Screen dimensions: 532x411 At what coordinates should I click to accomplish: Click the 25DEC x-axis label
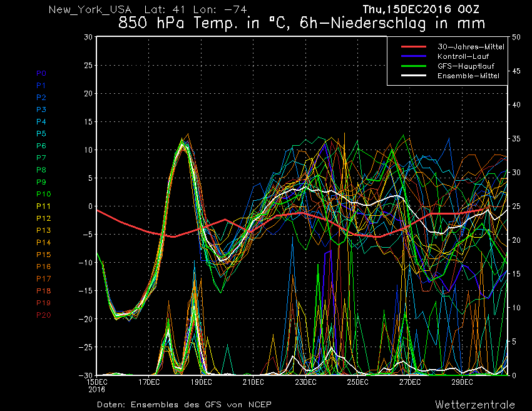(x=357, y=382)
